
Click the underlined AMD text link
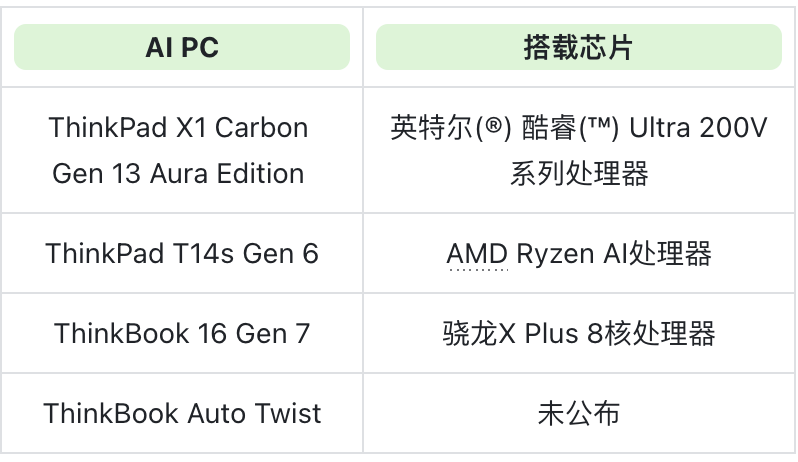pyautogui.click(x=477, y=254)
